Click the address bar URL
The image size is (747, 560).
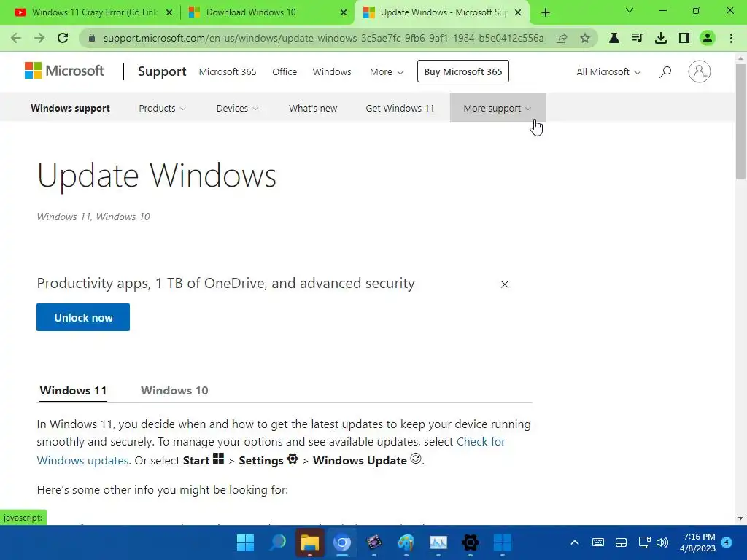[323, 38]
